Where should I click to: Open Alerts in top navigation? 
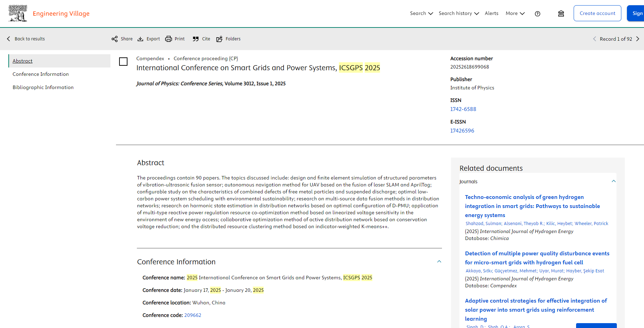(491, 14)
